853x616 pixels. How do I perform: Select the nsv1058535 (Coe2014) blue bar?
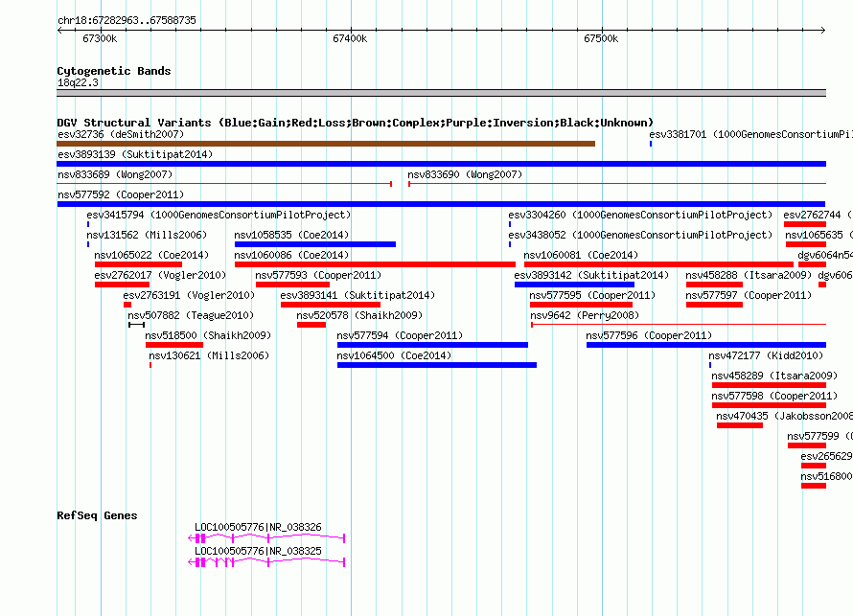pos(315,244)
